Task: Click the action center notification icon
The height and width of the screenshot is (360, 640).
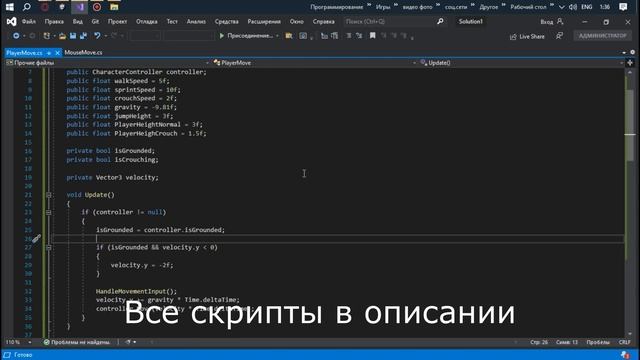Action: pyautogui.click(x=623, y=7)
